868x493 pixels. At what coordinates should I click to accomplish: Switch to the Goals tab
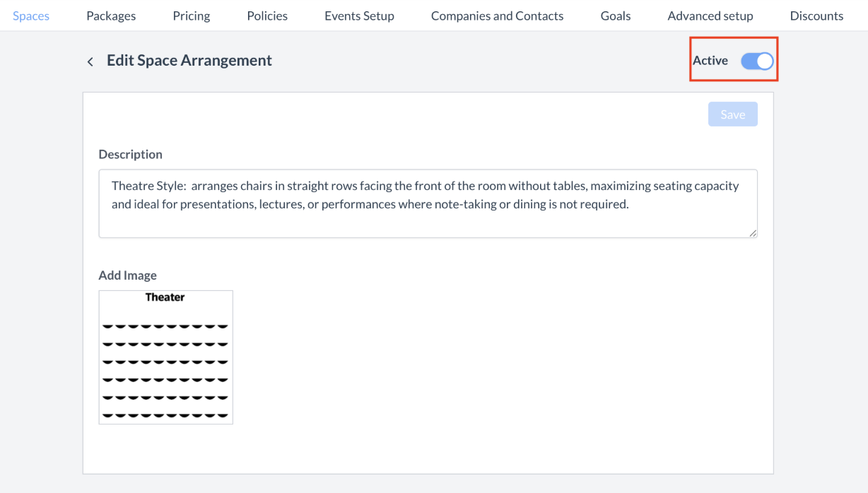pos(616,16)
